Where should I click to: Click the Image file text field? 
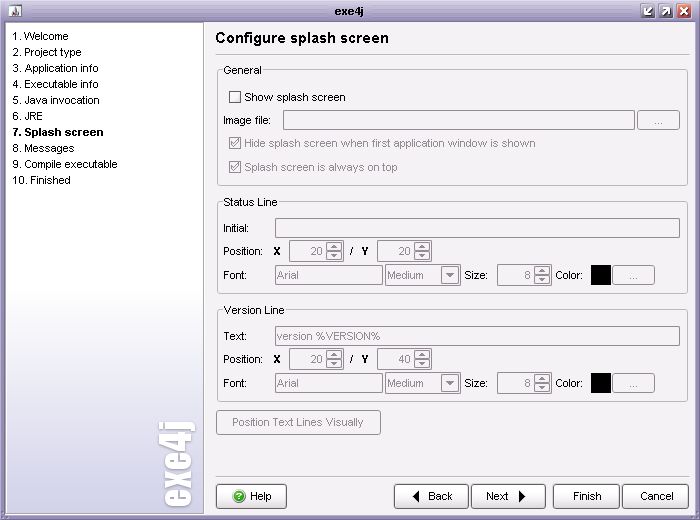click(458, 121)
